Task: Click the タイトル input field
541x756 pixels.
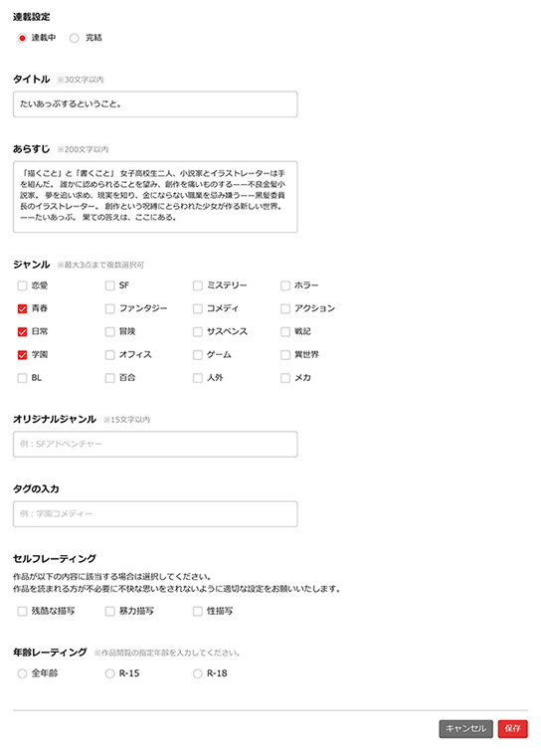Action: click(155, 104)
